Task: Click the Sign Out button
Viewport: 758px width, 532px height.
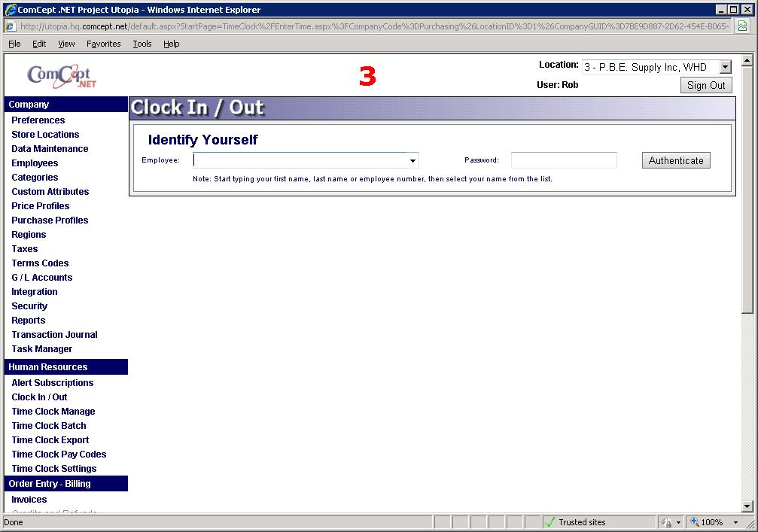Action: (x=706, y=85)
